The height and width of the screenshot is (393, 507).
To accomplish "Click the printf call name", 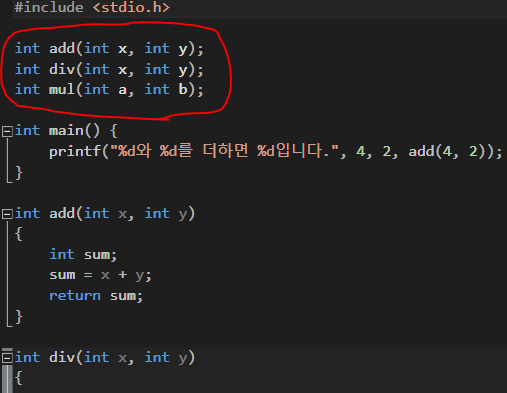I will tap(75, 152).
